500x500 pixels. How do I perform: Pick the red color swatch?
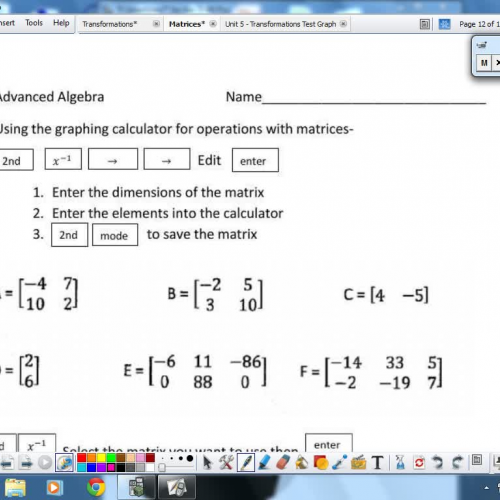[82, 458]
